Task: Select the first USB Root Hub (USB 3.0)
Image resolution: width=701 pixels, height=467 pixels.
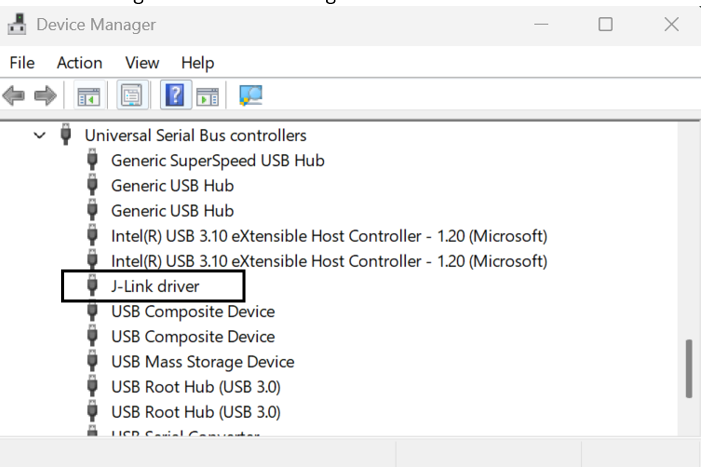Action: pos(195,387)
